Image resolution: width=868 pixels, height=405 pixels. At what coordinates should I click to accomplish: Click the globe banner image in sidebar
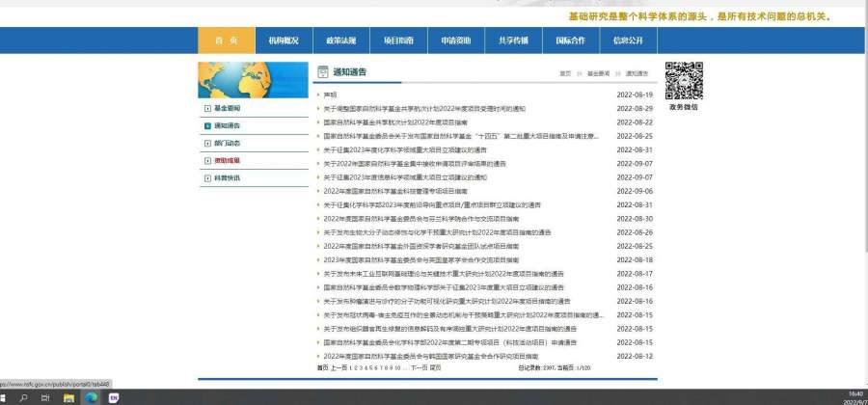tap(252, 80)
